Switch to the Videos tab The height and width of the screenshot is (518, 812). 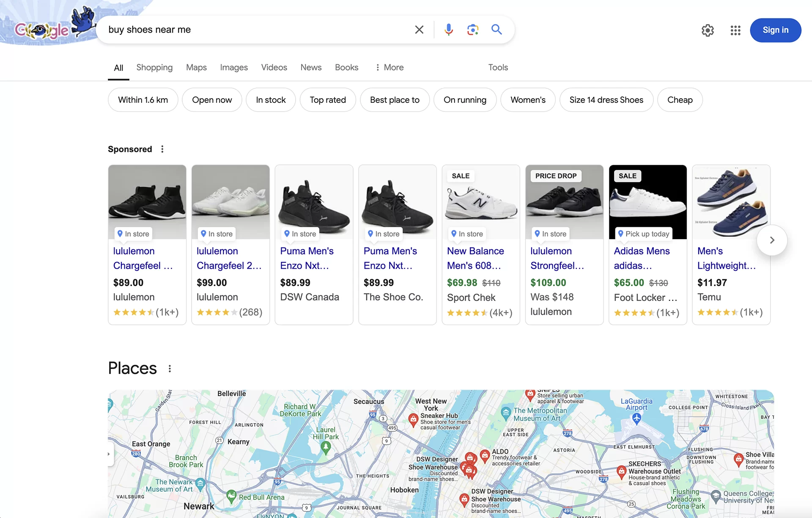(x=274, y=67)
